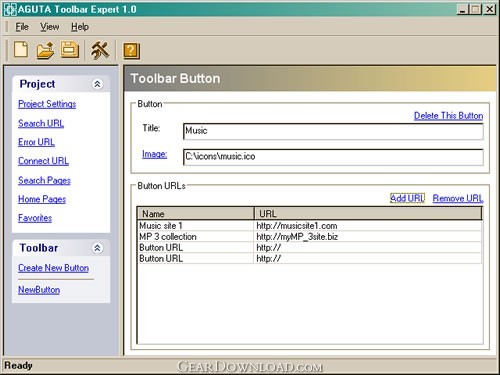The image size is (500, 375).
Task: Click the New project toolbar icon
Action: 21,50
